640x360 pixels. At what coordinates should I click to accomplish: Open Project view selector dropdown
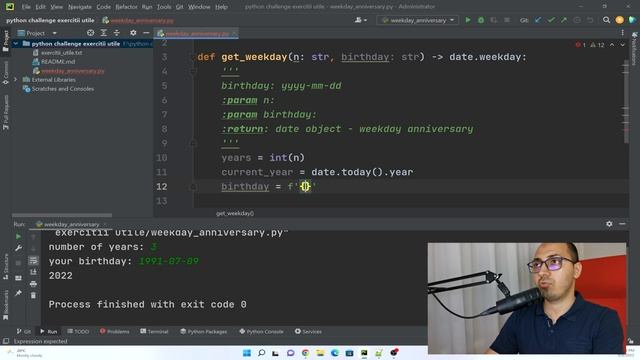click(37, 33)
